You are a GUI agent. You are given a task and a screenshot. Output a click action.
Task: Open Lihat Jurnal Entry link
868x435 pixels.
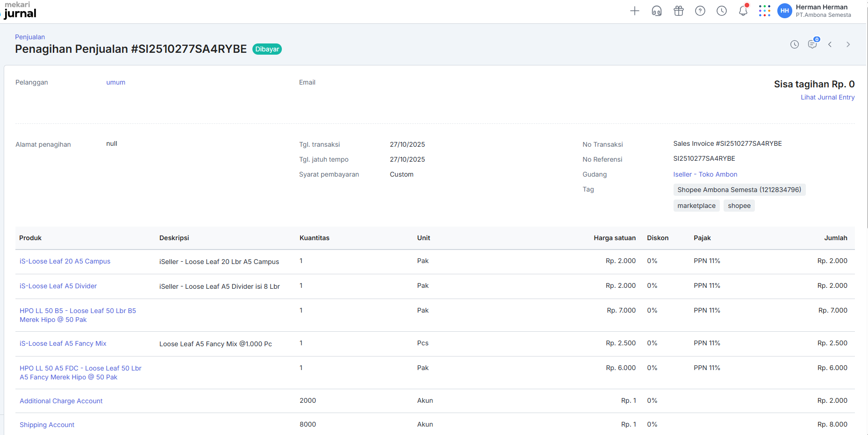[827, 97]
